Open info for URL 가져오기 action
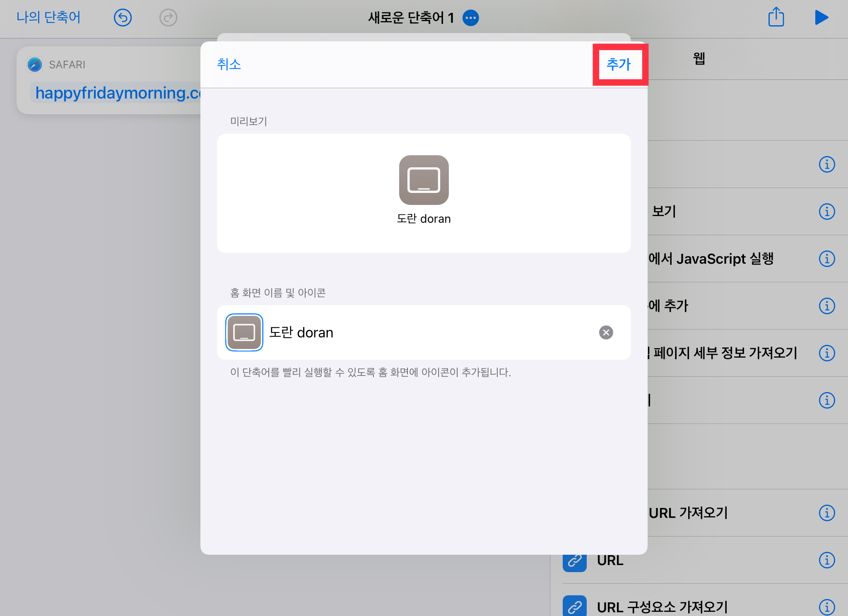848x616 pixels. [827, 513]
